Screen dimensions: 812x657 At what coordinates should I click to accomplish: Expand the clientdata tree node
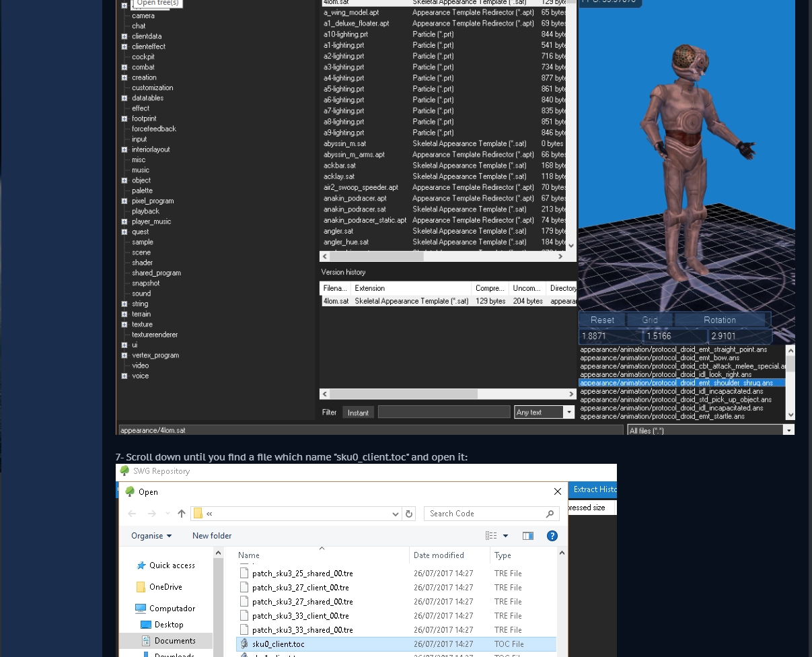[x=124, y=36]
